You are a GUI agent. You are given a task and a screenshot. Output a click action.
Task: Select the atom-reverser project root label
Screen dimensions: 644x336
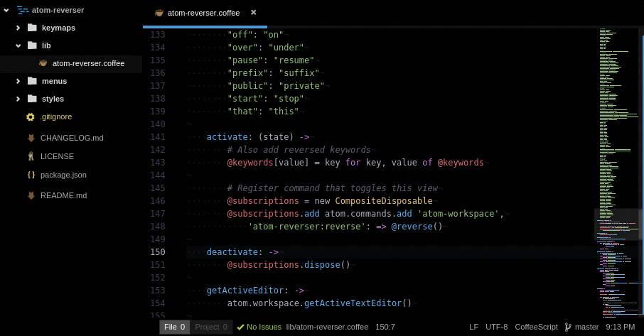pos(58,10)
